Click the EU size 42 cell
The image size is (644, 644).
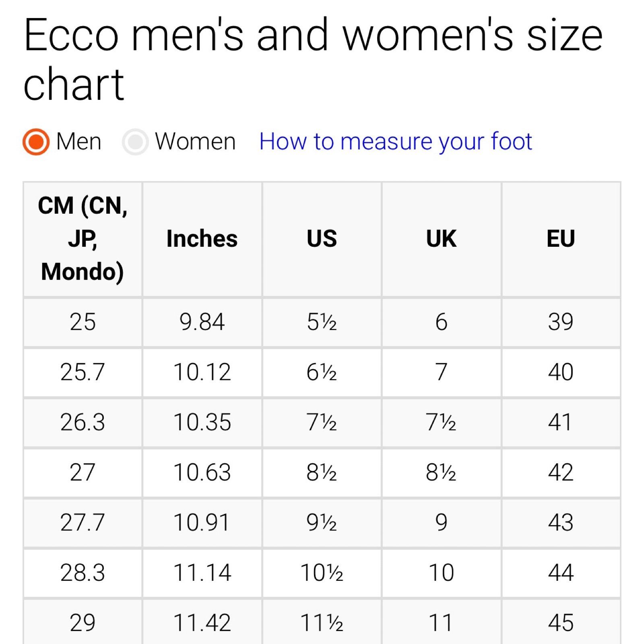pyautogui.click(x=561, y=473)
